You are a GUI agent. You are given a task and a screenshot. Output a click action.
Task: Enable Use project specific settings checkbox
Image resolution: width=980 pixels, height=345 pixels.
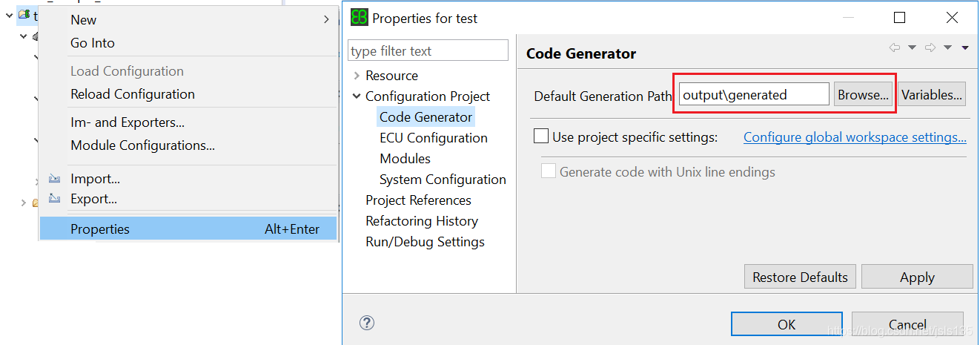tap(541, 137)
